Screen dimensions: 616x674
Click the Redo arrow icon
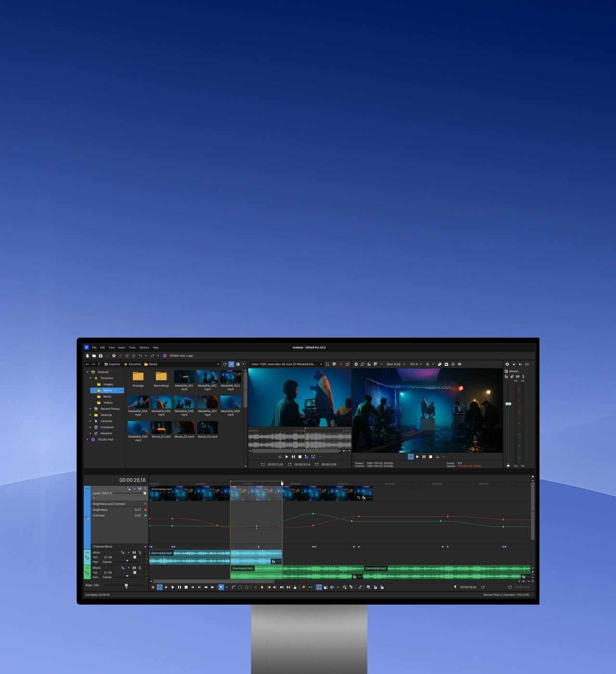(x=152, y=356)
